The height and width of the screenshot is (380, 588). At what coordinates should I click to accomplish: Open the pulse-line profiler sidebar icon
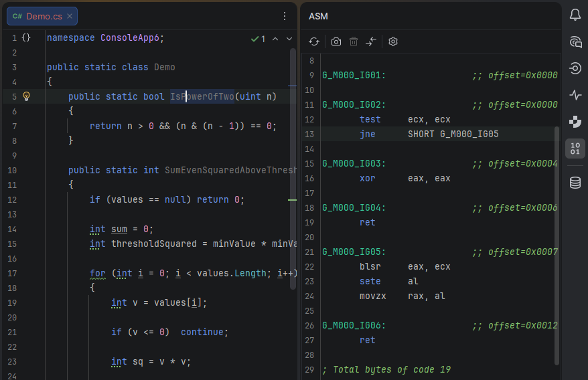(x=575, y=95)
